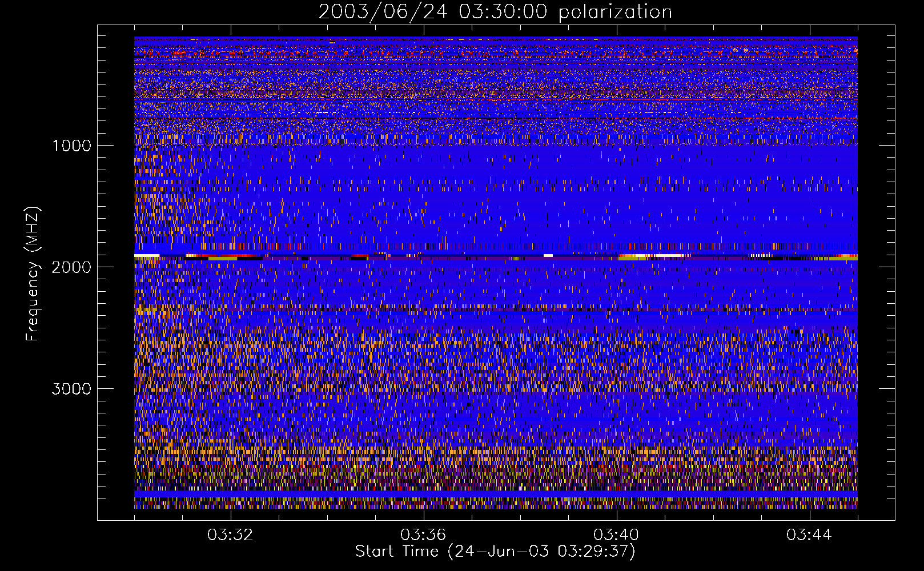Click the 03:32 time tick label
This screenshot has height=571, width=924.
coord(230,535)
